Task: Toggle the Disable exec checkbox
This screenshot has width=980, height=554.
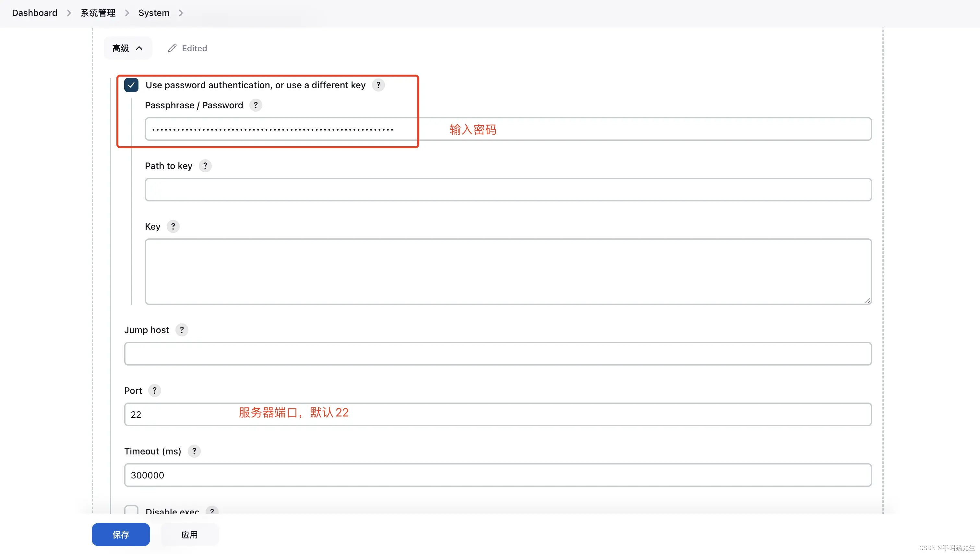Action: click(x=131, y=512)
